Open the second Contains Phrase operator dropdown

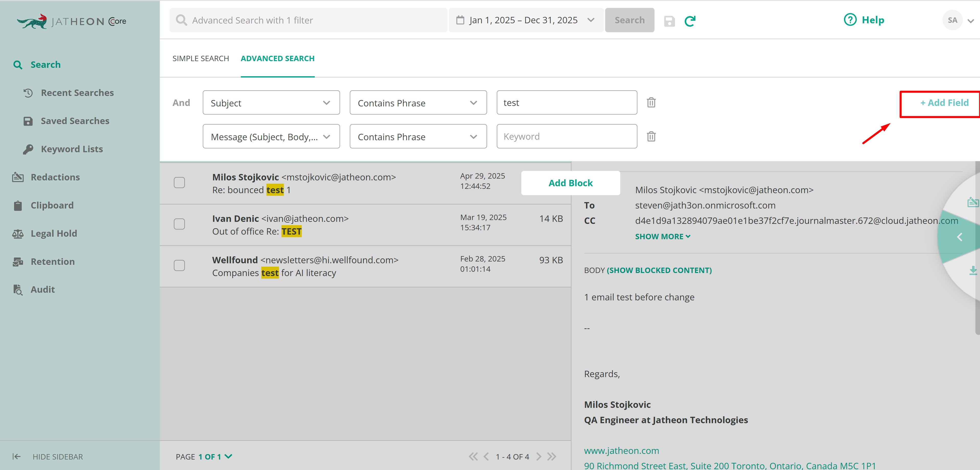click(418, 137)
